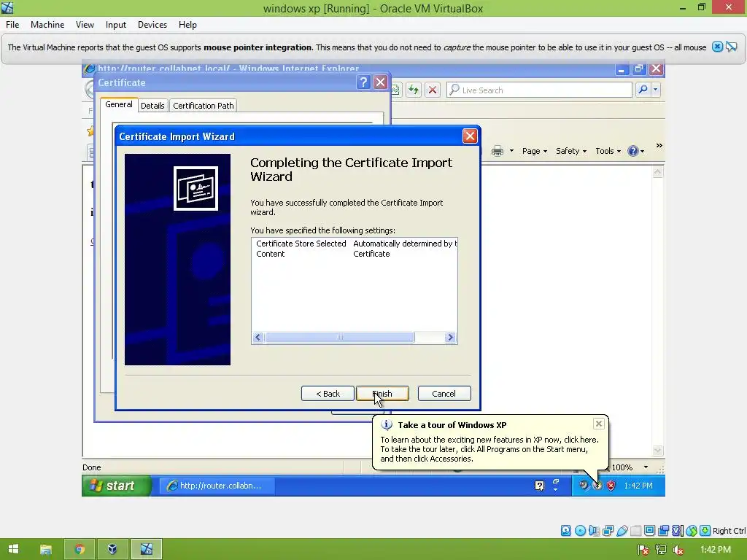Click the VirtualBox optical disk status icon

pyautogui.click(x=580, y=531)
